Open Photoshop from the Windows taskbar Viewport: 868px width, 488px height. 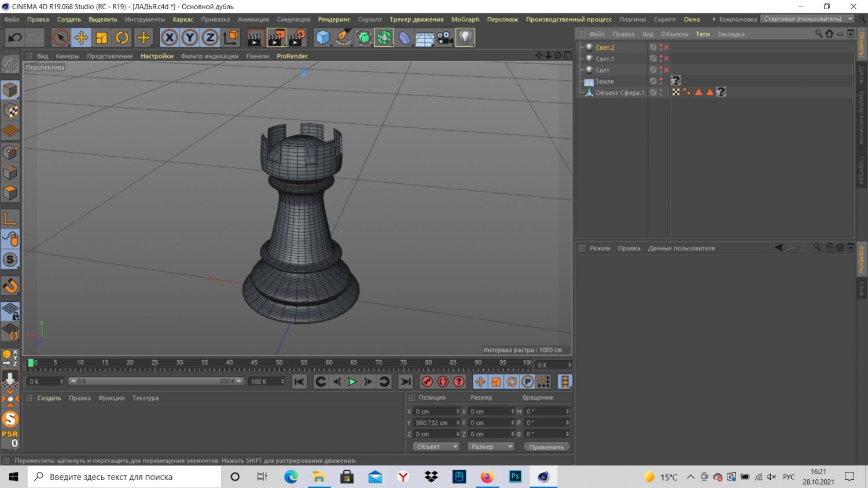click(x=515, y=477)
